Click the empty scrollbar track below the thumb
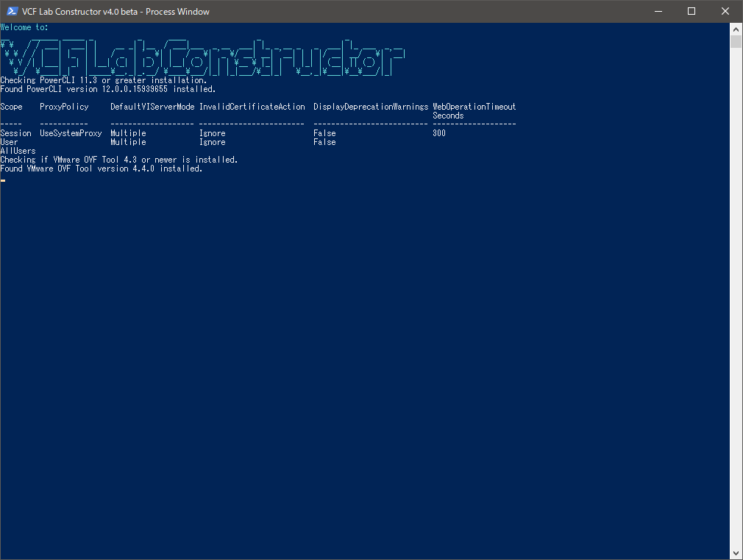 (736, 294)
